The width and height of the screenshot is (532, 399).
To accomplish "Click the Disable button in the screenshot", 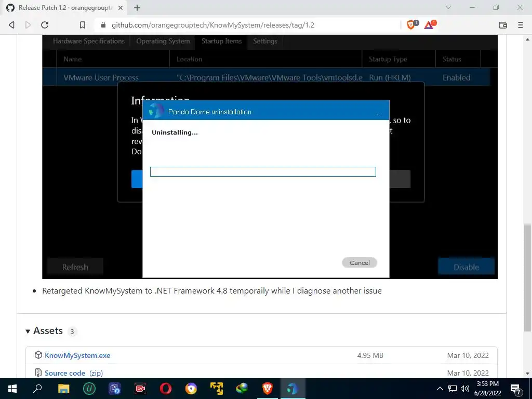I will [x=466, y=267].
